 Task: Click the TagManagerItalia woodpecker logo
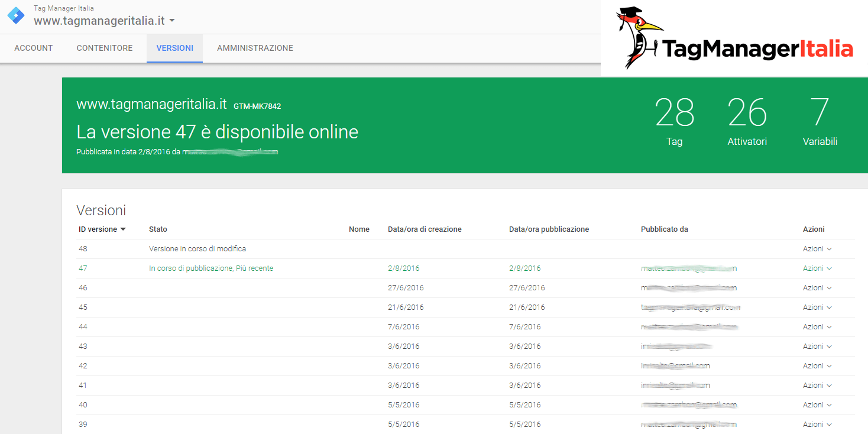734,38
